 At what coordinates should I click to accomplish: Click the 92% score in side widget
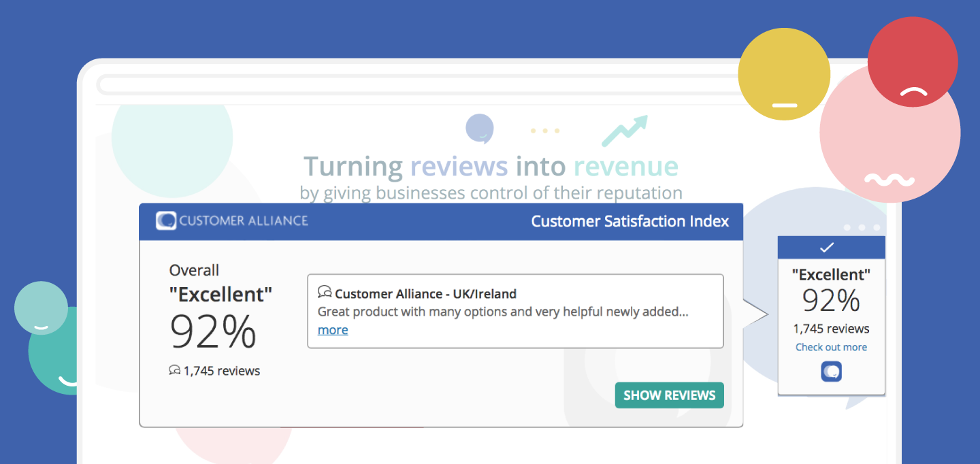(x=831, y=301)
